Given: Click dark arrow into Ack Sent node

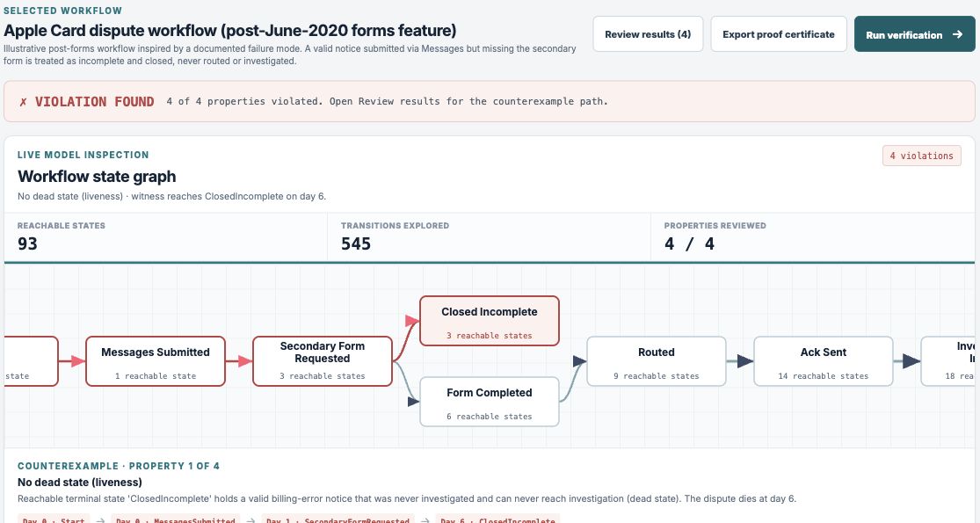Looking at the screenshot, I should [x=745, y=361].
